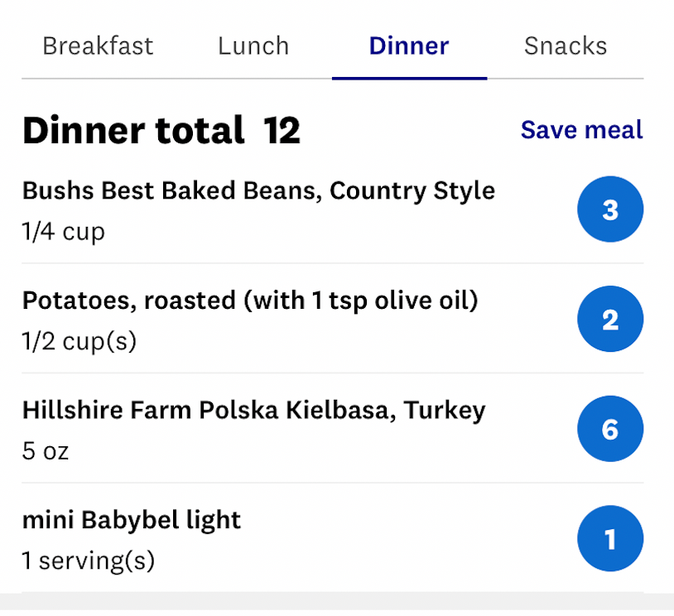This screenshot has width=674, height=616.
Task: Select Hillshire Farm Polska Kielbasa entry
Action: point(253,410)
